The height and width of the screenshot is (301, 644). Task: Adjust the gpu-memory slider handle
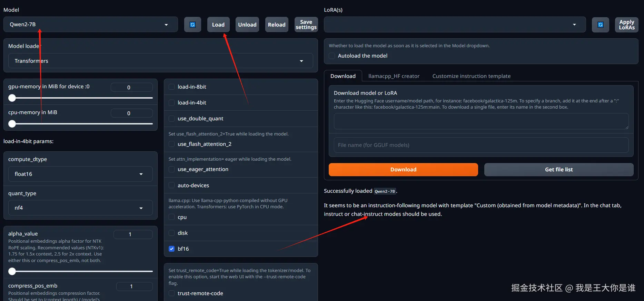[x=12, y=98]
